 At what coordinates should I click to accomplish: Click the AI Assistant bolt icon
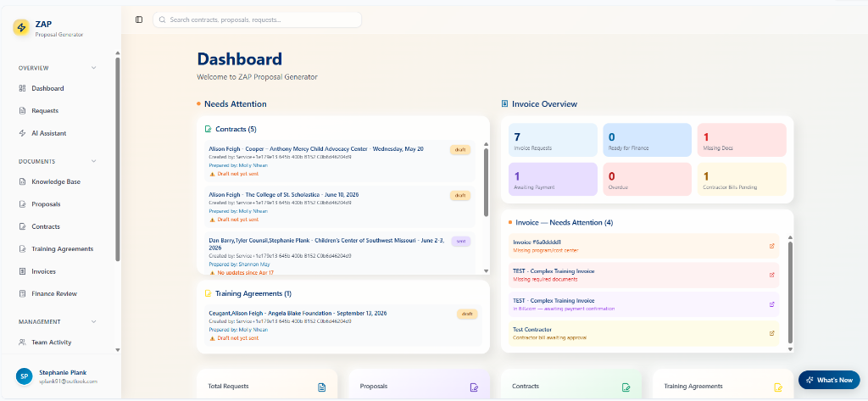tap(22, 133)
